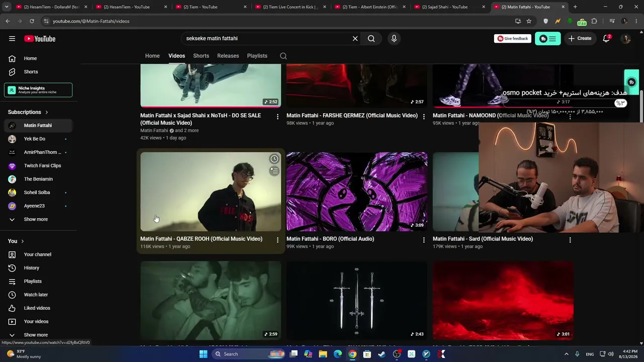Open Chrome media controls icon
644x362 pixels.
point(612,21)
